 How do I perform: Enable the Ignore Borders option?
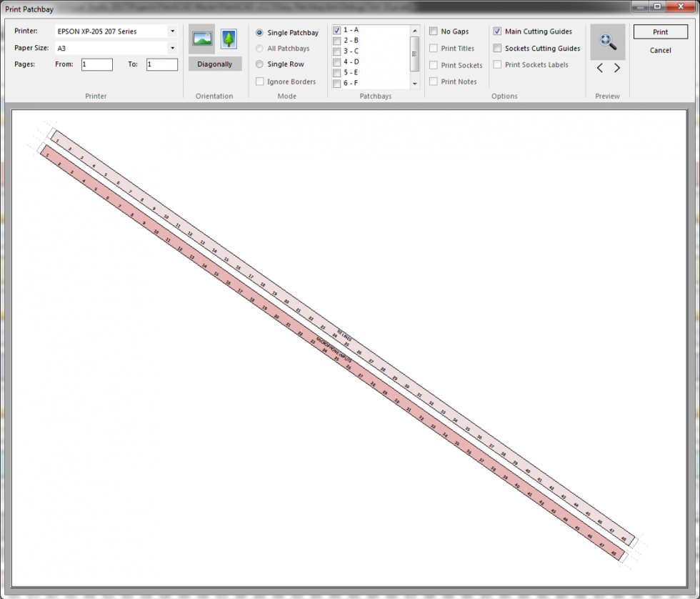(260, 81)
